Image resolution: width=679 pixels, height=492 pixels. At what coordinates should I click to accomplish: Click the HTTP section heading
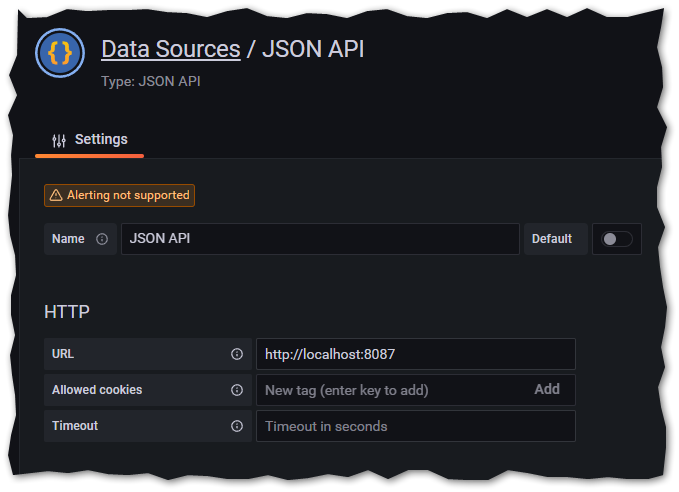point(67,312)
